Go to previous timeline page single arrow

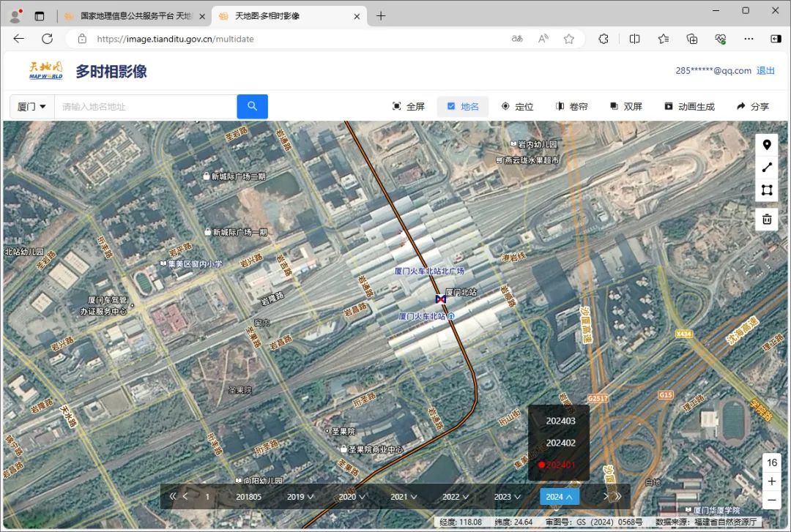[x=185, y=496]
